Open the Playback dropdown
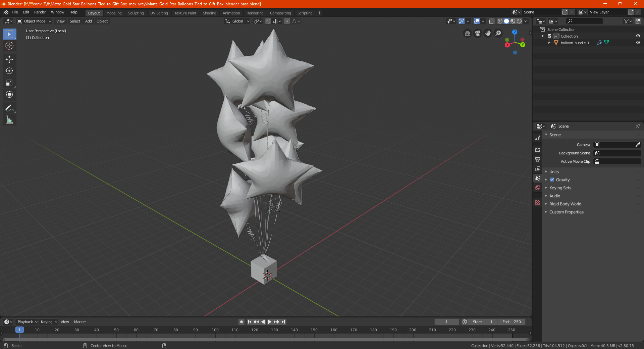644x349 pixels. 27,322
